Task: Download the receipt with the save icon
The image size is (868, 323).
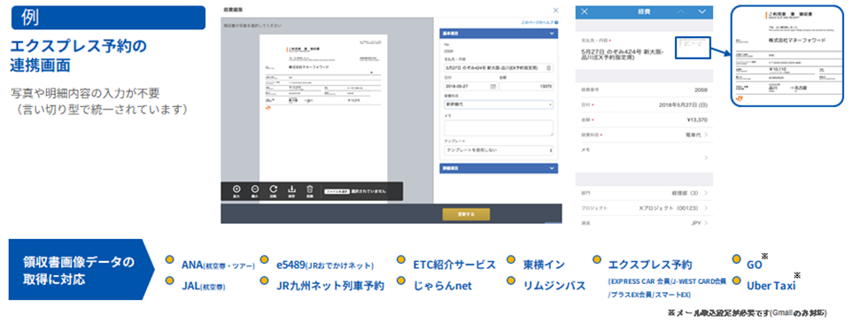Action: 291,189
